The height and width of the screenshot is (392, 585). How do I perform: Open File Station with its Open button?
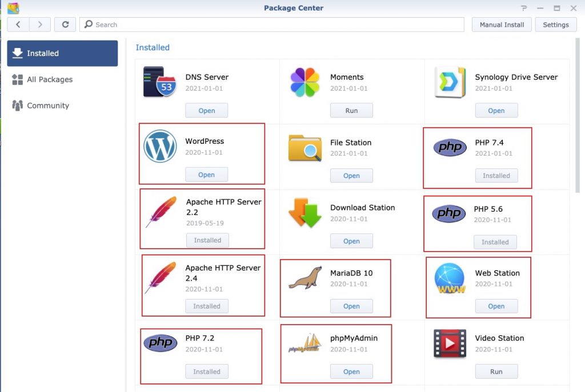(x=351, y=176)
